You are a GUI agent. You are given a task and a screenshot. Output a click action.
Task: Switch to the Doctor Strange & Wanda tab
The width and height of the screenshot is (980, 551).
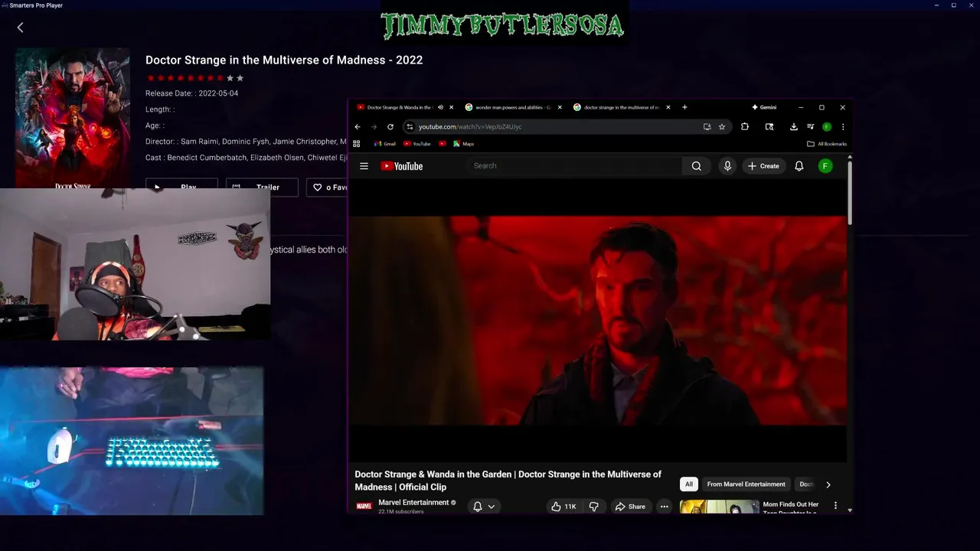pyautogui.click(x=398, y=107)
